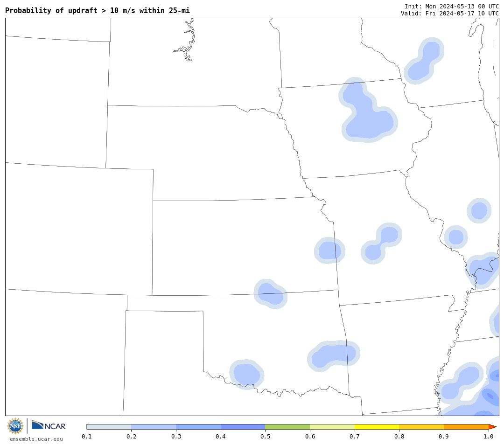Click the NCAR logo
The image size is (504, 445).
(49, 425)
